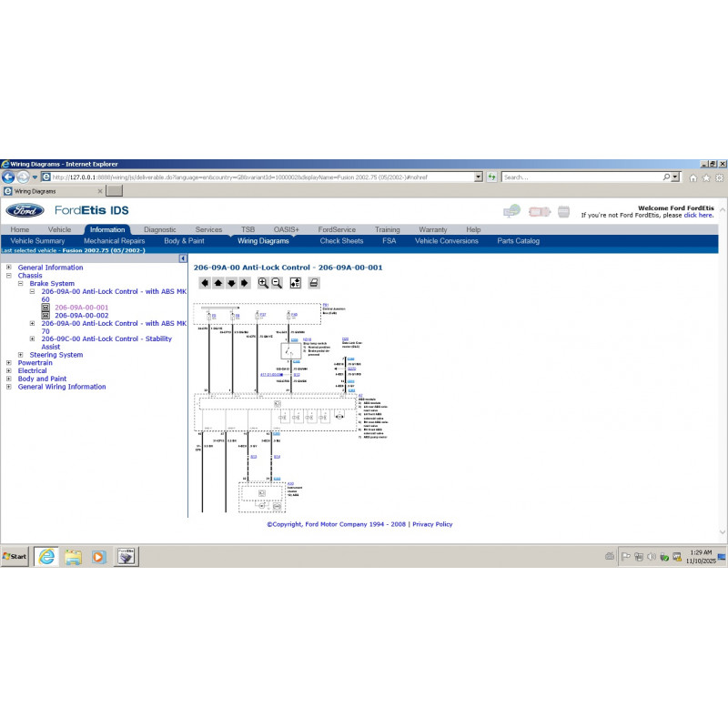
Task: Zoom out of the wiring diagram
Action: point(277,283)
